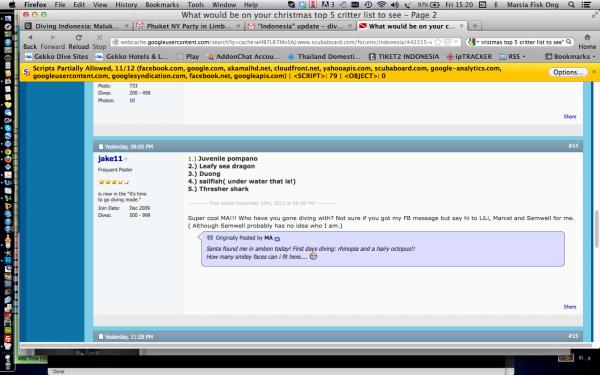Open the 'AddonChat Accou...' bookmark
The image size is (600, 375).
click(243, 57)
